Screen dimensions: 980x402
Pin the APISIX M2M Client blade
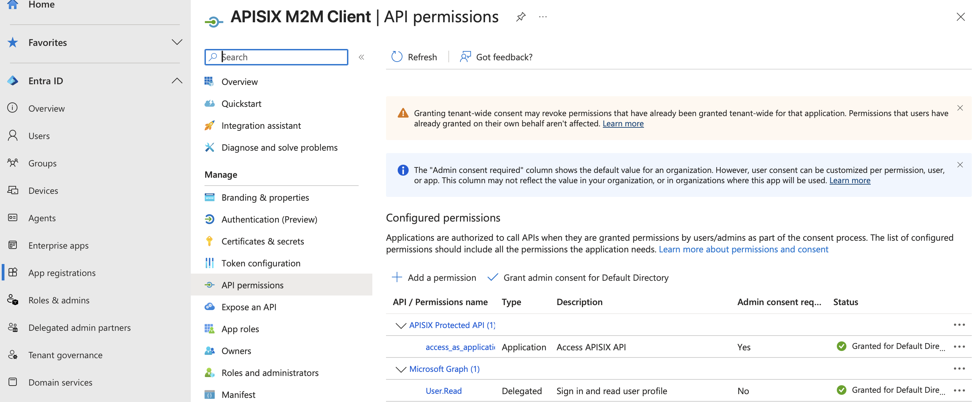click(521, 17)
